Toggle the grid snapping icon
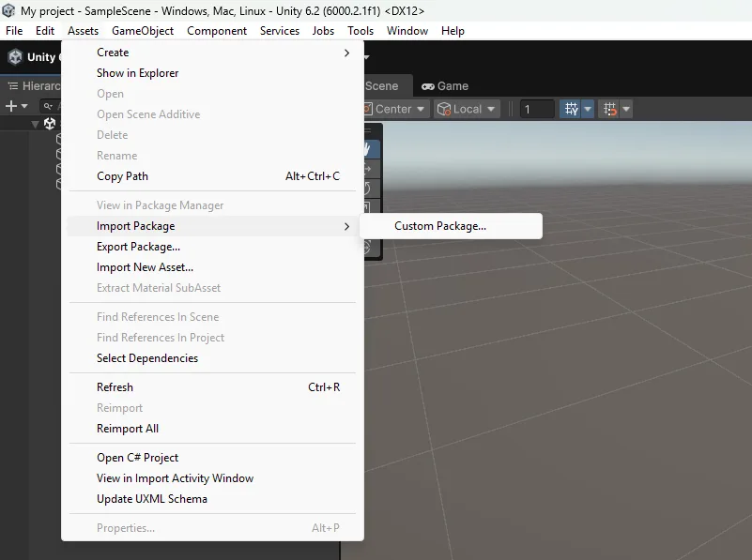Screen dimensions: 752x560 pos(609,109)
